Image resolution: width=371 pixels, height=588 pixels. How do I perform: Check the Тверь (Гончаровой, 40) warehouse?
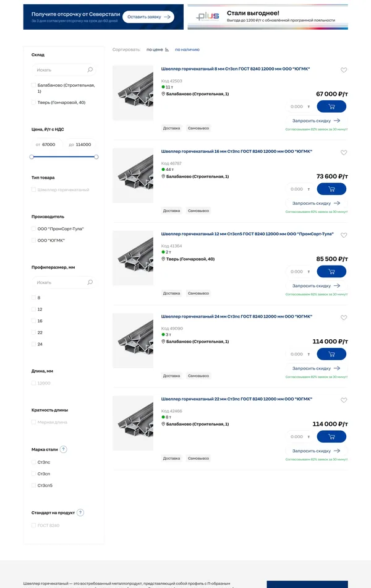(x=33, y=103)
